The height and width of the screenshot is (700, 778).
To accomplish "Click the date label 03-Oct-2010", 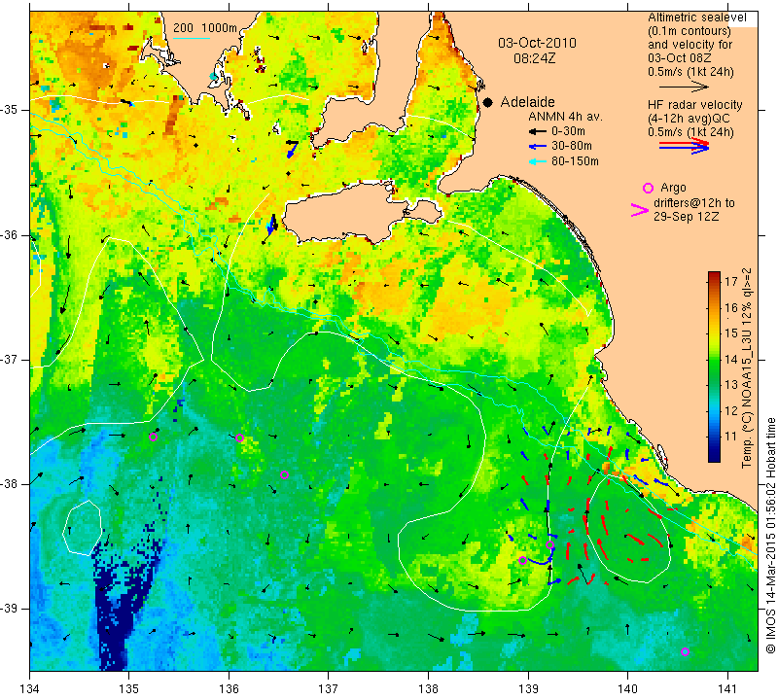I will [x=538, y=43].
